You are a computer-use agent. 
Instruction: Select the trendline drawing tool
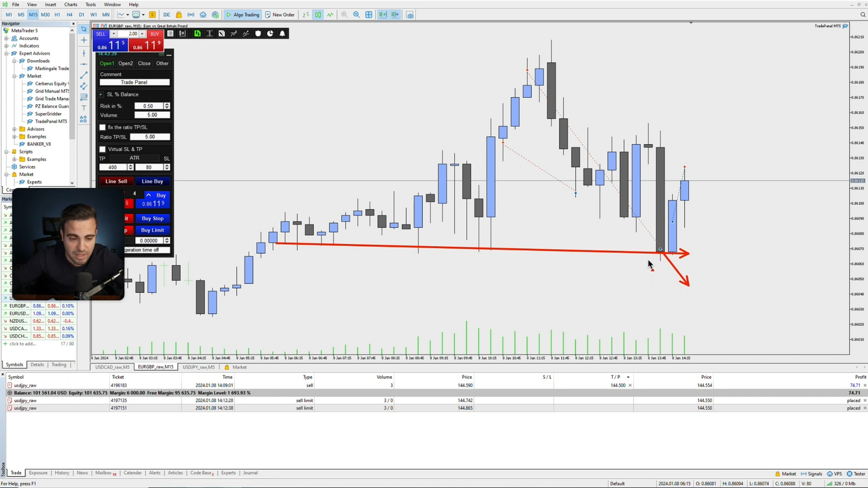point(83,75)
